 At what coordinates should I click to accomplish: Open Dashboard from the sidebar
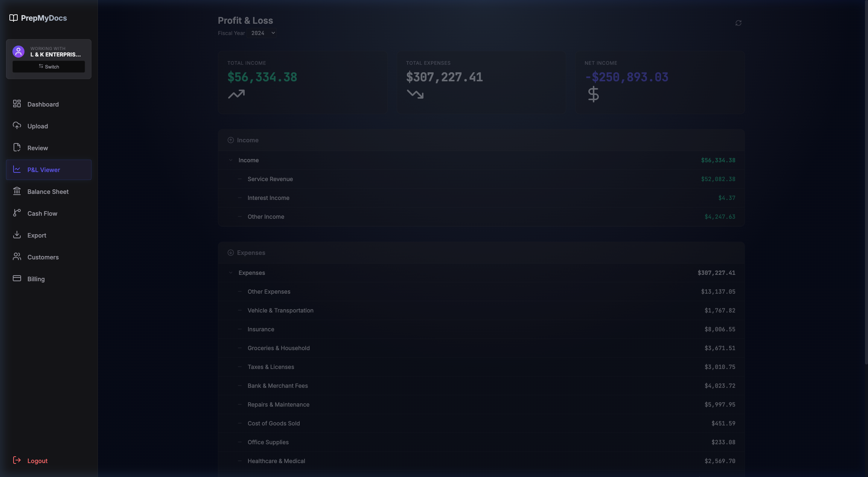pyautogui.click(x=43, y=104)
